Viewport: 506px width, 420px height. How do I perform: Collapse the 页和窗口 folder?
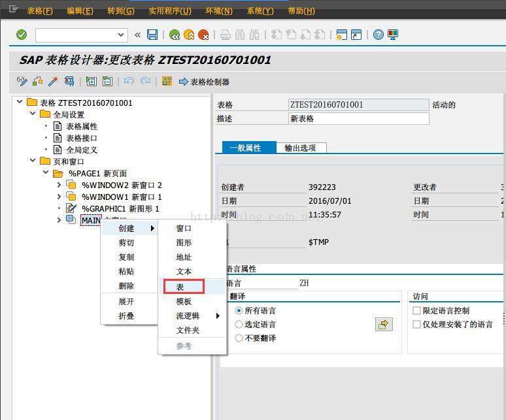click(x=33, y=160)
